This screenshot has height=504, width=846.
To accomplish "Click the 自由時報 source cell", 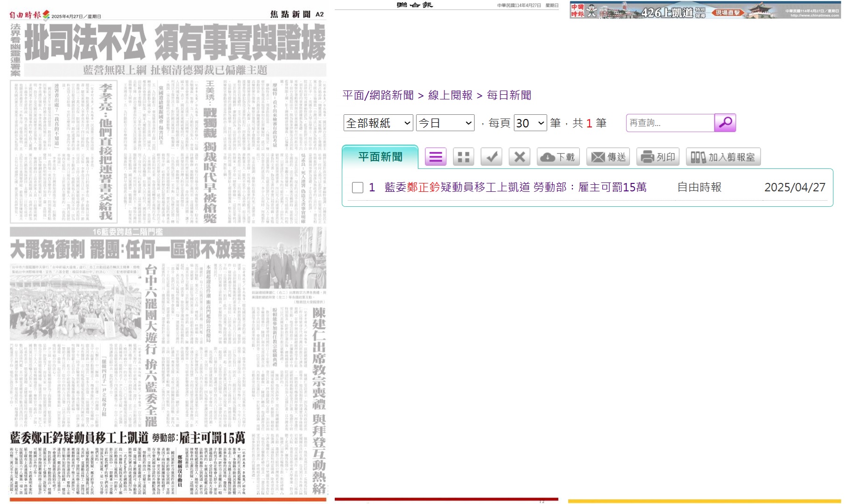I will [x=699, y=187].
